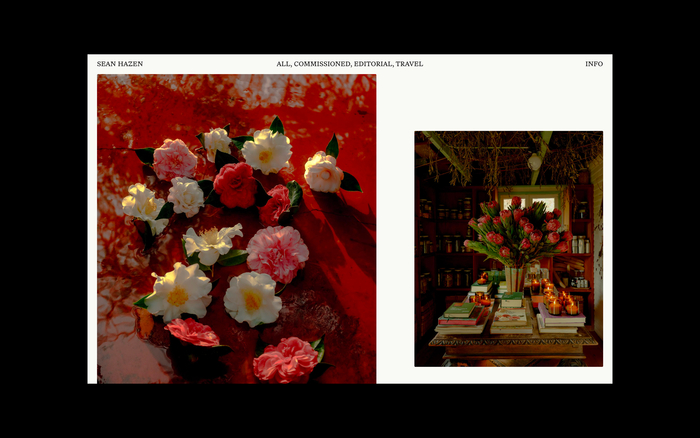Click the SEAN HAZEN site title
Image resolution: width=700 pixels, height=438 pixels.
pos(120,64)
